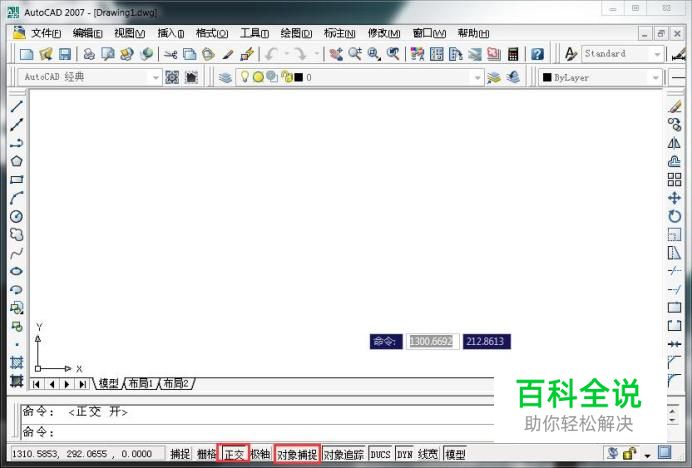The height and width of the screenshot is (468, 692).
Task: Click the Undo arrow icon
Action: [272, 54]
